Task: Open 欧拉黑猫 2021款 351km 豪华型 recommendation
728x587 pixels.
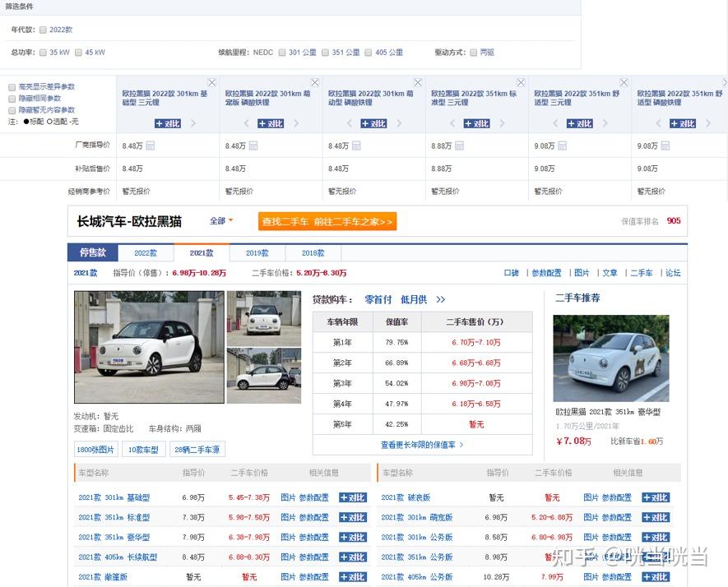Action: pos(608,412)
